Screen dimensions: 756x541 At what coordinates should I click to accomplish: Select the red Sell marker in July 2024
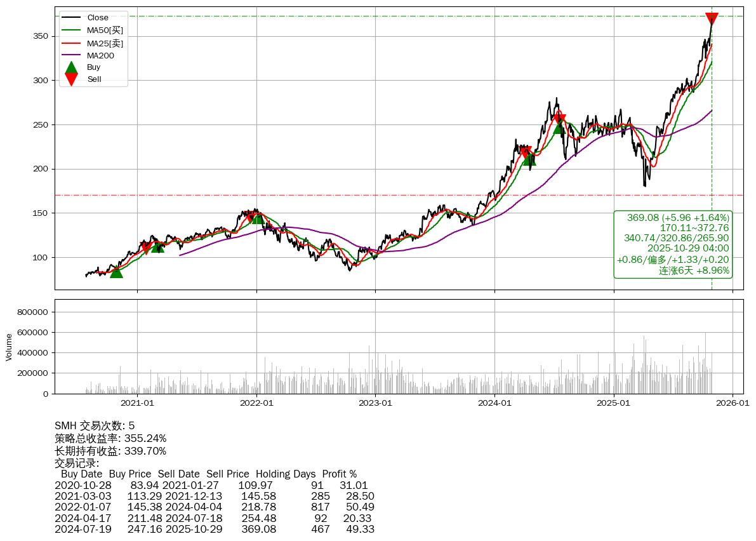pos(559,119)
